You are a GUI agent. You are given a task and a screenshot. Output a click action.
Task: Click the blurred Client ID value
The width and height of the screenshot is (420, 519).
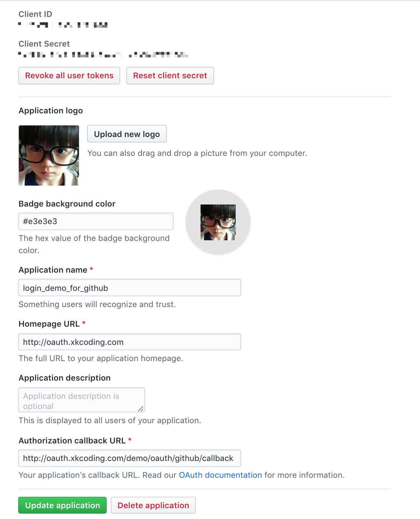point(63,25)
